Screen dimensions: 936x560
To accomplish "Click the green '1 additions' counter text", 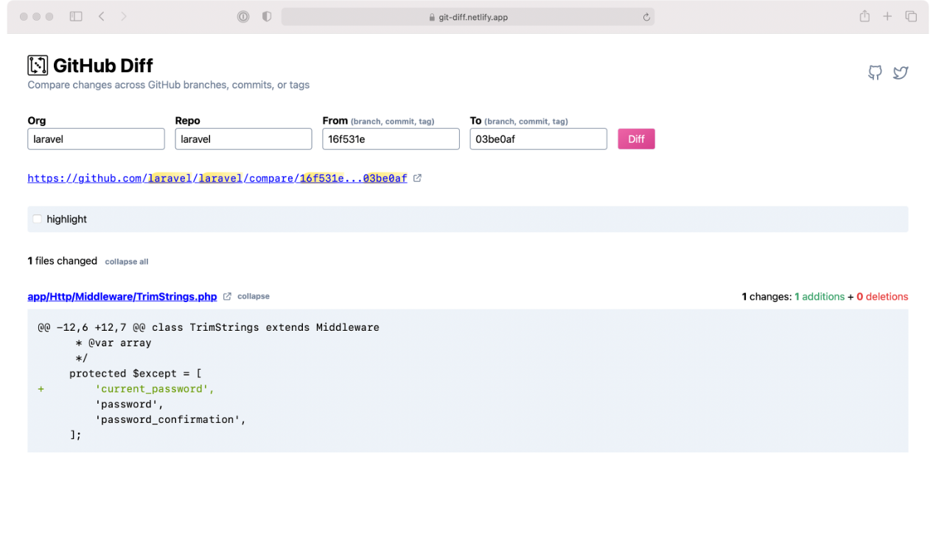I will pyautogui.click(x=820, y=296).
